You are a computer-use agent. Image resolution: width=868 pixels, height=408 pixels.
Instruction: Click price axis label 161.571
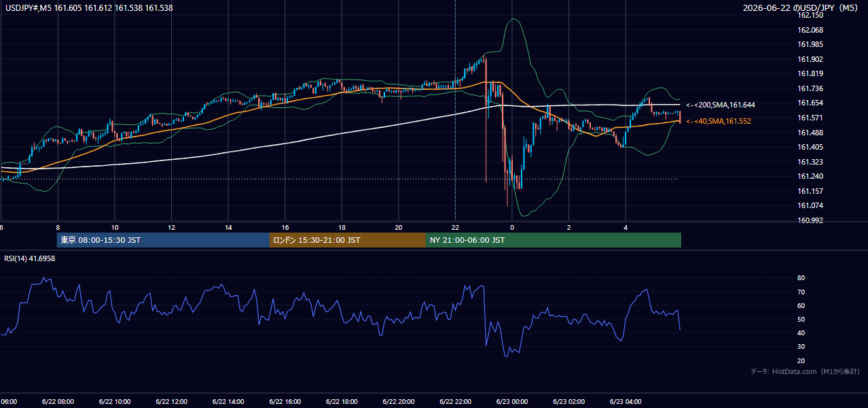click(810, 118)
